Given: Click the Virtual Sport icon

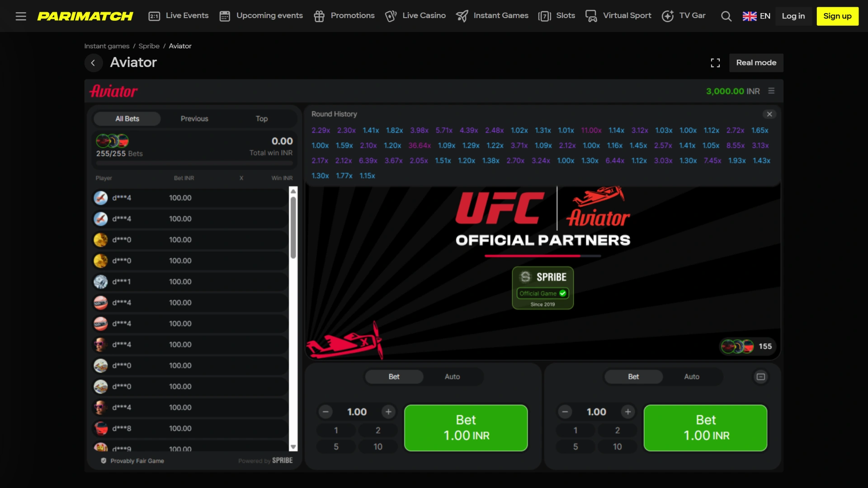Looking at the screenshot, I should 590,16.
